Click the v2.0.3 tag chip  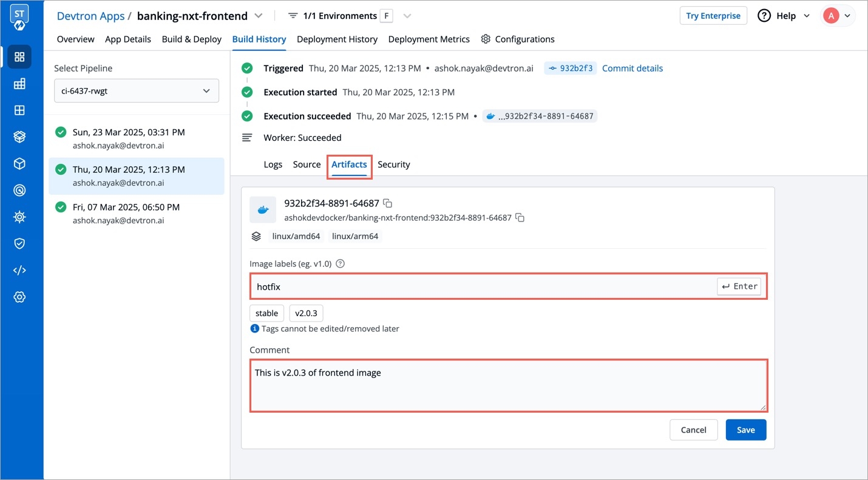pos(307,313)
